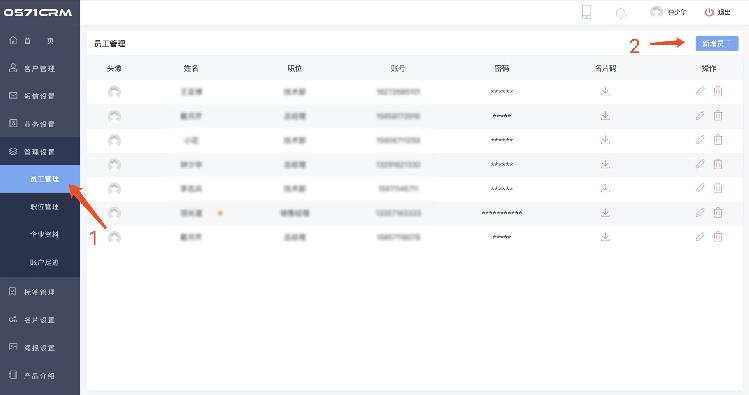Delete the first employee with the trash icon
Screen dimensions: 749x395
point(717,91)
